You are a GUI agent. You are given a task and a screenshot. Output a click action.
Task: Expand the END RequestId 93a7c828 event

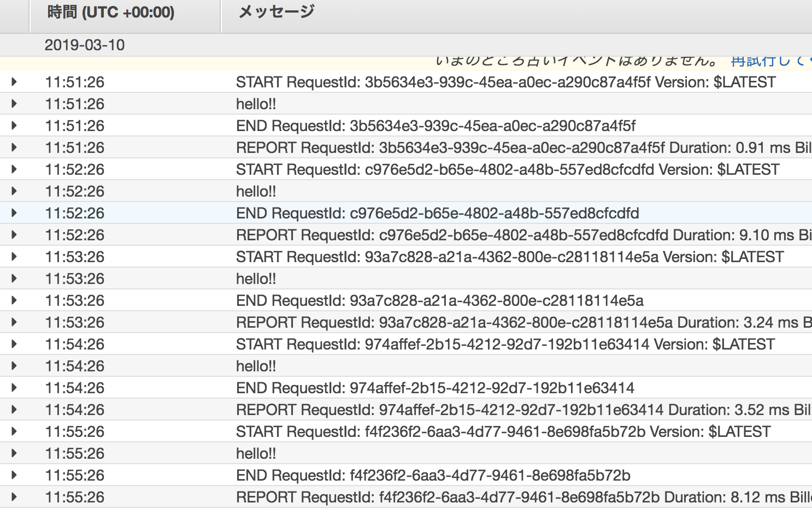(x=14, y=300)
